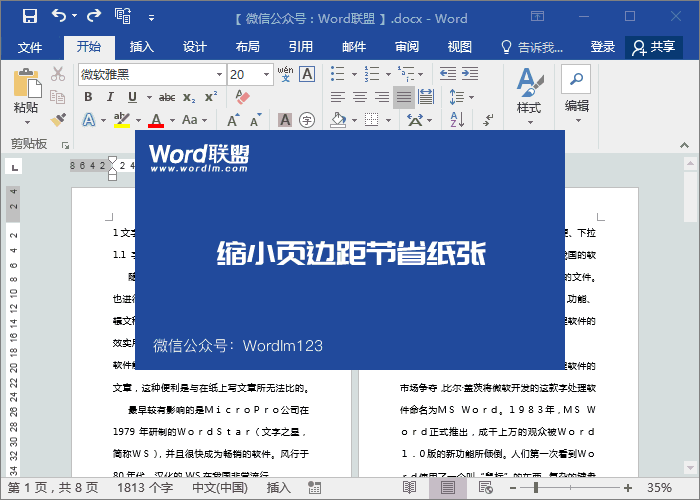The image size is (700, 500).
Task: Switch to the 设计 ribbon tab
Action: 194,46
